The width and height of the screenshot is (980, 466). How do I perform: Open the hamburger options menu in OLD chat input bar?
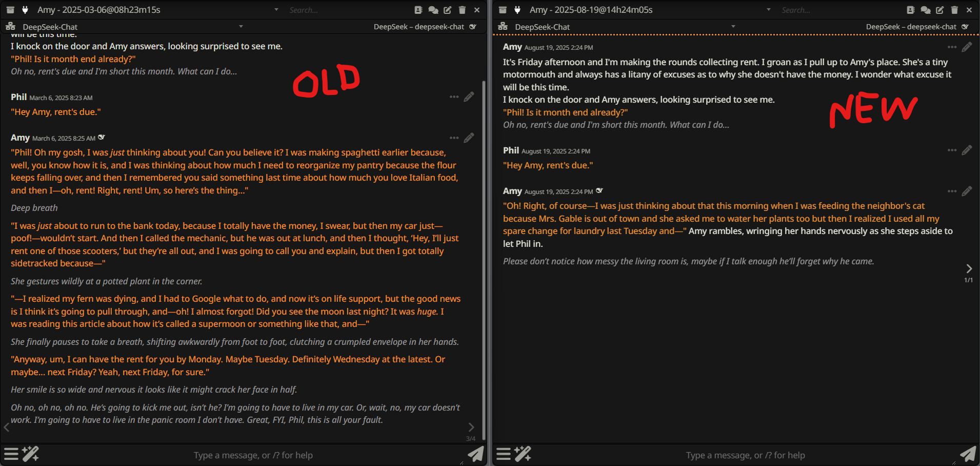pyautogui.click(x=11, y=454)
